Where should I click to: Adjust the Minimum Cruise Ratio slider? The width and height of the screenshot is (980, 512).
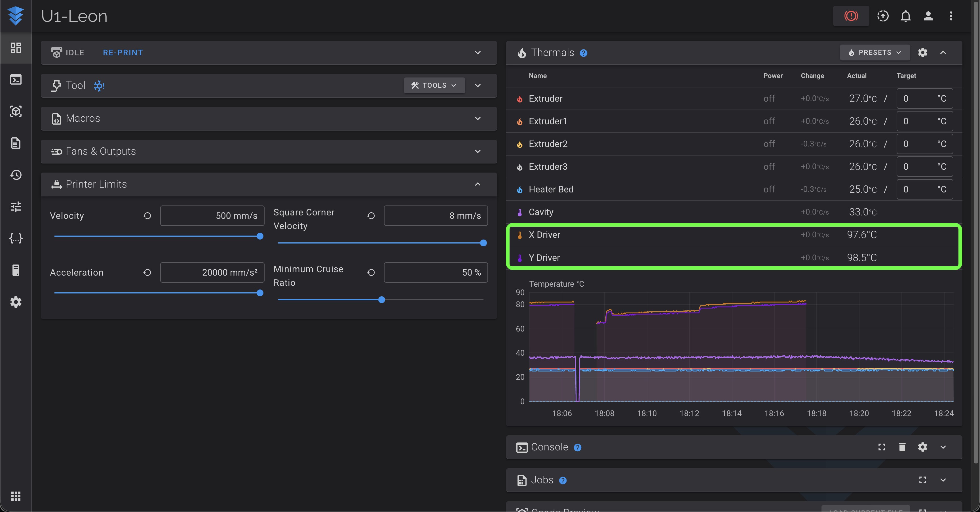(381, 300)
